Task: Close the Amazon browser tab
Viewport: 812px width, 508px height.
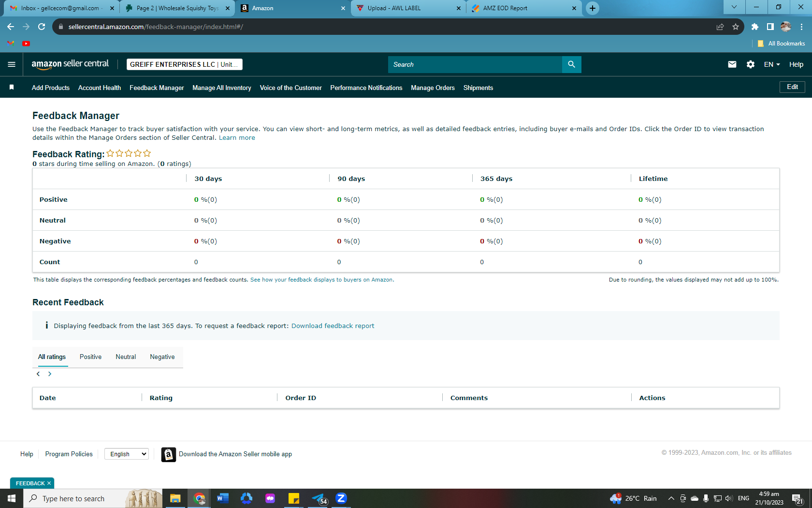Action: pyautogui.click(x=343, y=8)
